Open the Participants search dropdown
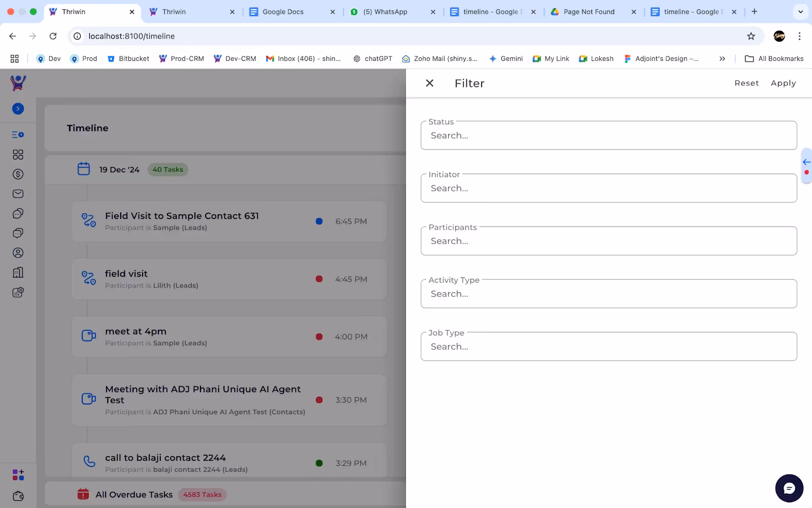Viewport: 812px width, 508px height. (608, 241)
